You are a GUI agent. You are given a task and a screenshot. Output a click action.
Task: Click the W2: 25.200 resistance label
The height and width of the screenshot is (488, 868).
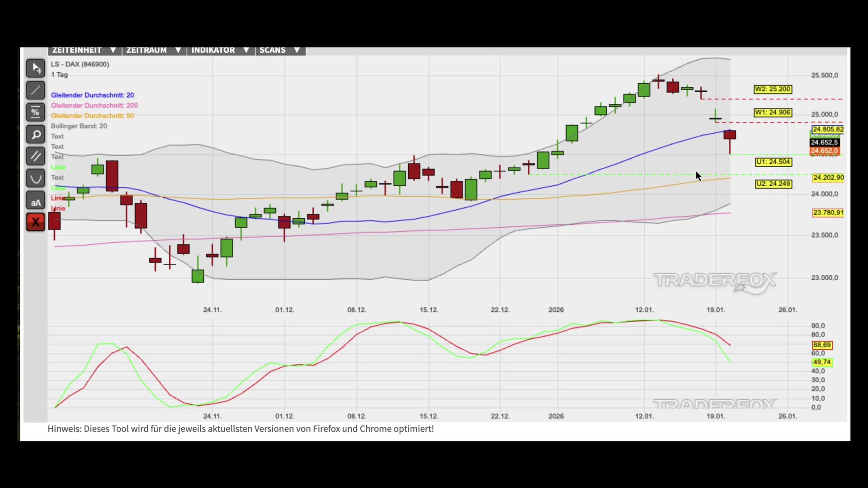[x=773, y=89]
